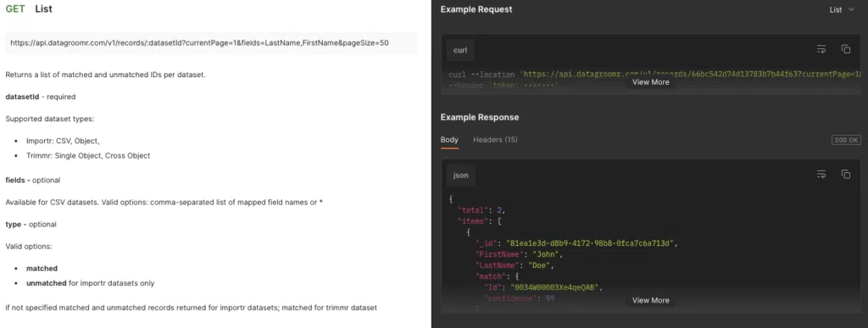
Task: Click the 'Trimmr: Single Object, Cross Object' bullet
Action: pyautogui.click(x=88, y=156)
